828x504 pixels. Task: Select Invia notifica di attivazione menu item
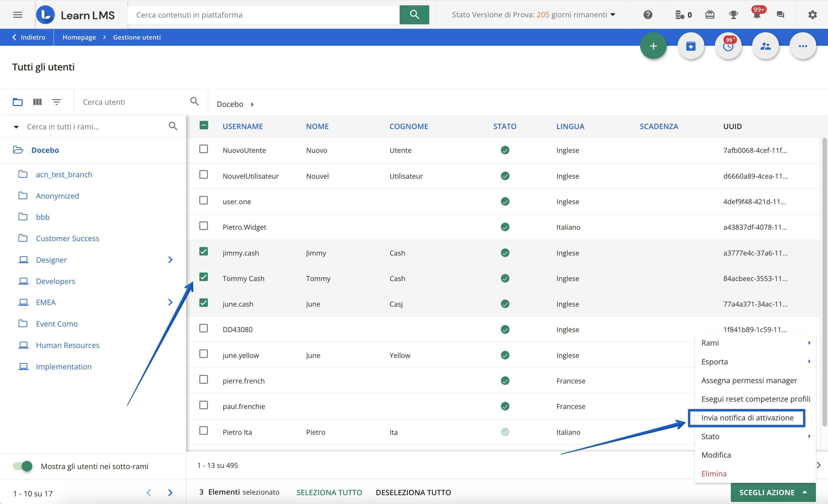(747, 418)
